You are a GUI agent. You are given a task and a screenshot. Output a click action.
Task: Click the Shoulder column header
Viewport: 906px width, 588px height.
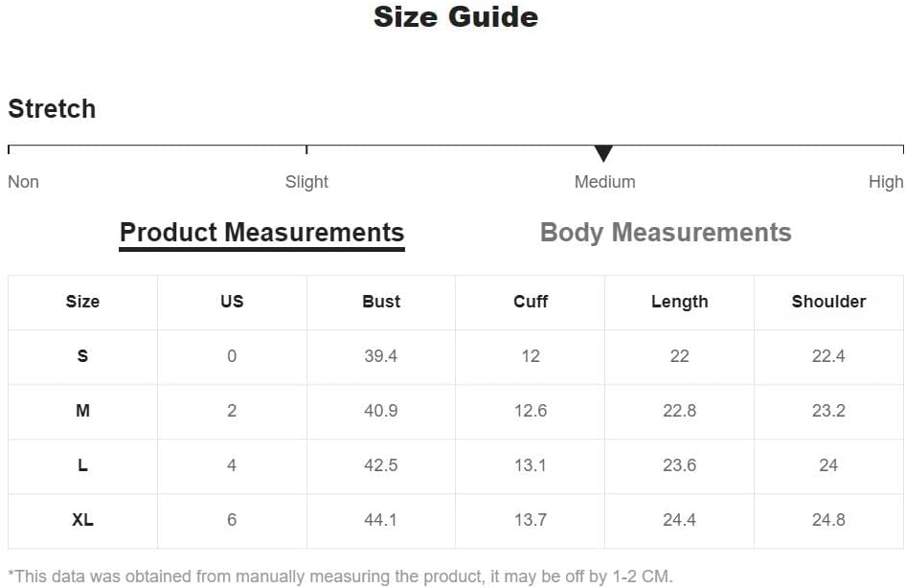[828, 302]
